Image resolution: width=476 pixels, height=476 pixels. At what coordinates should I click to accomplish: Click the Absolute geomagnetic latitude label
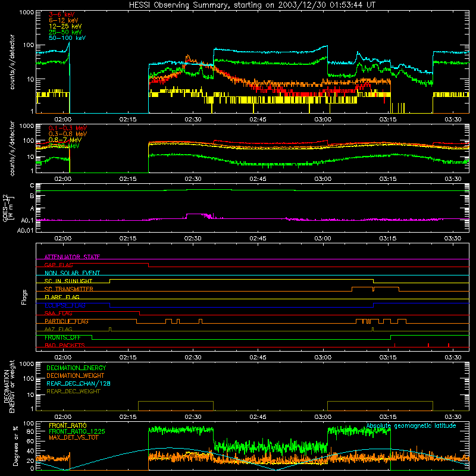point(411,426)
